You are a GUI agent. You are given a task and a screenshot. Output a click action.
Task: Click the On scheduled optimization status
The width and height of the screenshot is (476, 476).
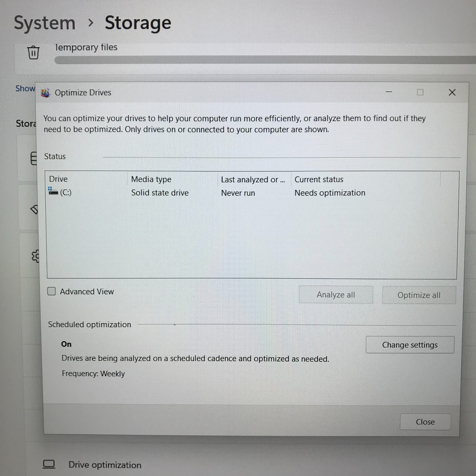pyautogui.click(x=66, y=344)
